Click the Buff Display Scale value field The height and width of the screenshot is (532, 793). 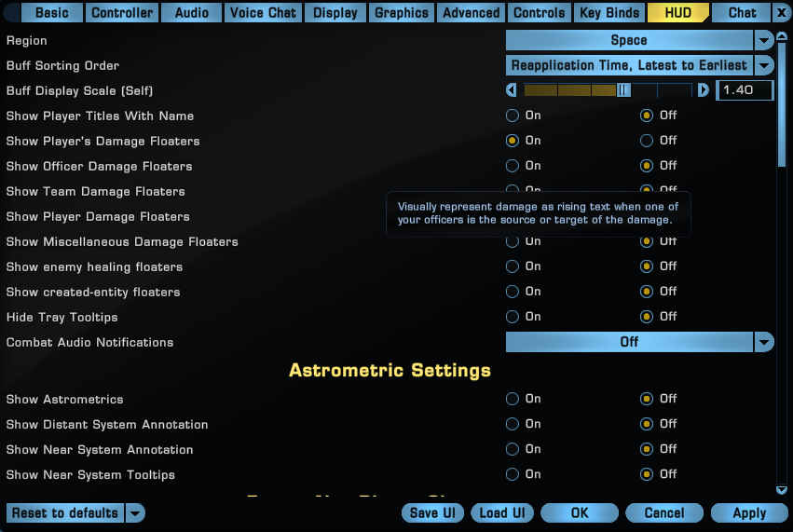click(x=744, y=90)
